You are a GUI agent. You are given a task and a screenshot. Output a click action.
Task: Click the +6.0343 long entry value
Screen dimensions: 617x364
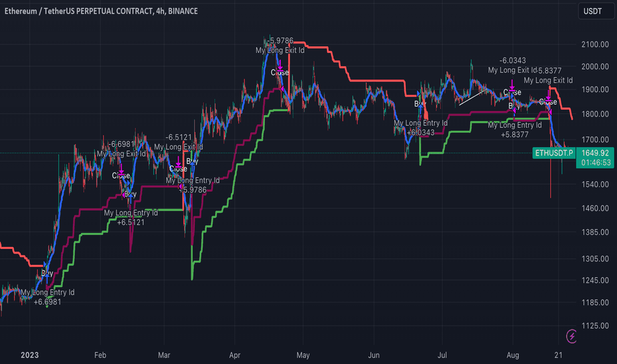[420, 132]
